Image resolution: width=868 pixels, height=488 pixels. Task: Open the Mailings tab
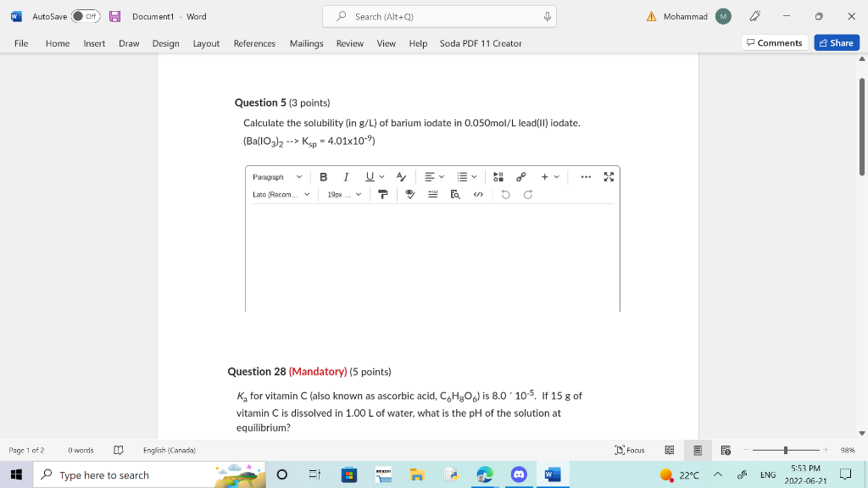click(x=306, y=43)
